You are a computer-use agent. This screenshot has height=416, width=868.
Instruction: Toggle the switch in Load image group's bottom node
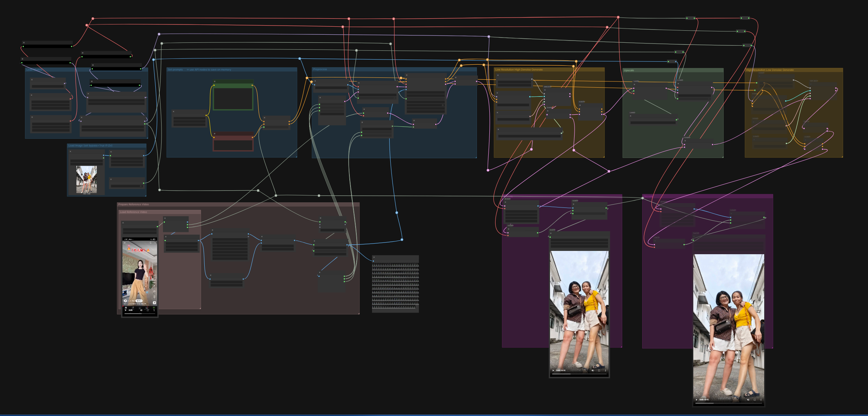click(140, 186)
